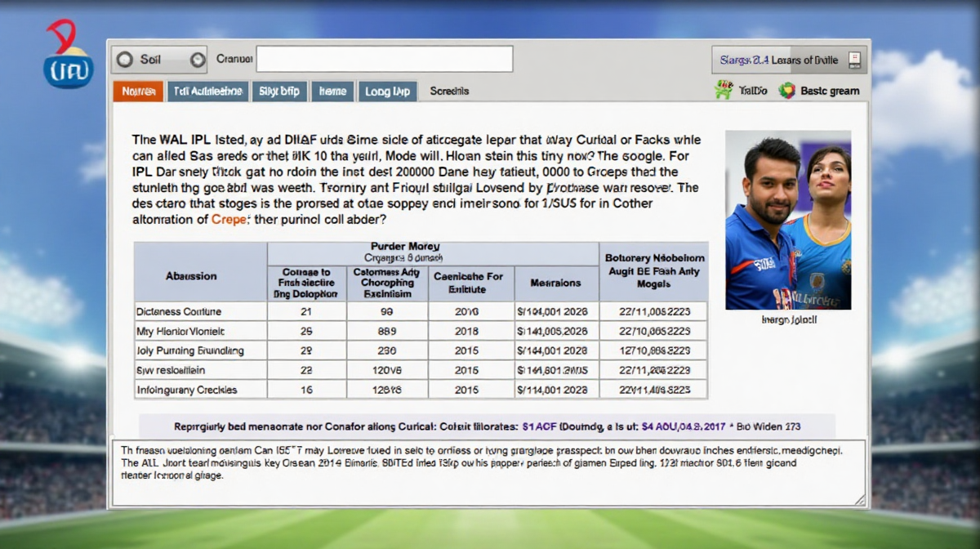Open the Long Lvp tab
Viewport: 980px width, 549px height.
(x=388, y=91)
